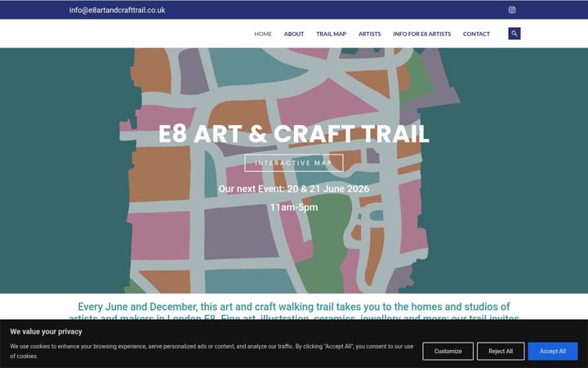Click the 'Our next Event: 20 & 21 June 2026' text
This screenshot has height=368, width=588.
click(x=294, y=189)
